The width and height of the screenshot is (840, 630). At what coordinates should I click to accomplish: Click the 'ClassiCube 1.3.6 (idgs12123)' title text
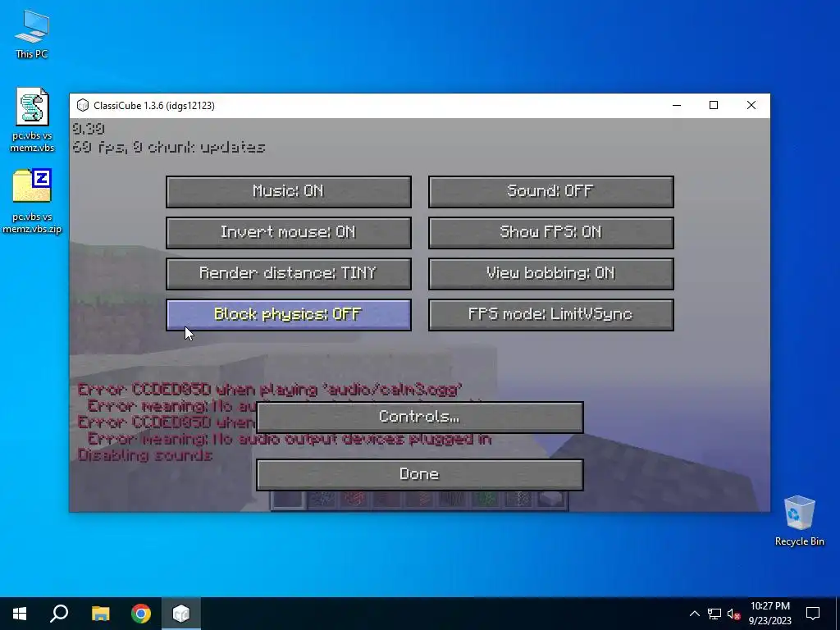[154, 106]
